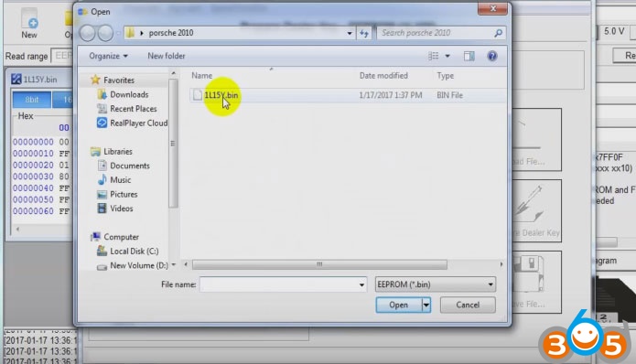The image size is (636, 364).
Task: Open Documents library
Action: (x=129, y=166)
